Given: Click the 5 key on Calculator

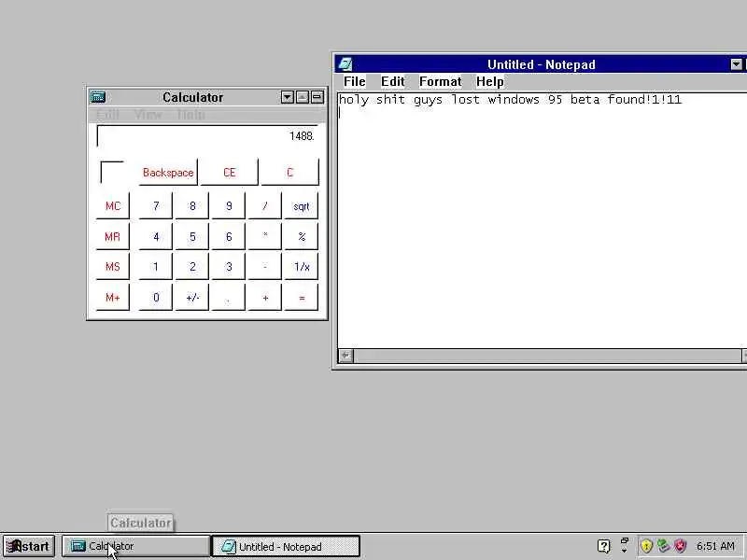Looking at the screenshot, I should point(192,237).
